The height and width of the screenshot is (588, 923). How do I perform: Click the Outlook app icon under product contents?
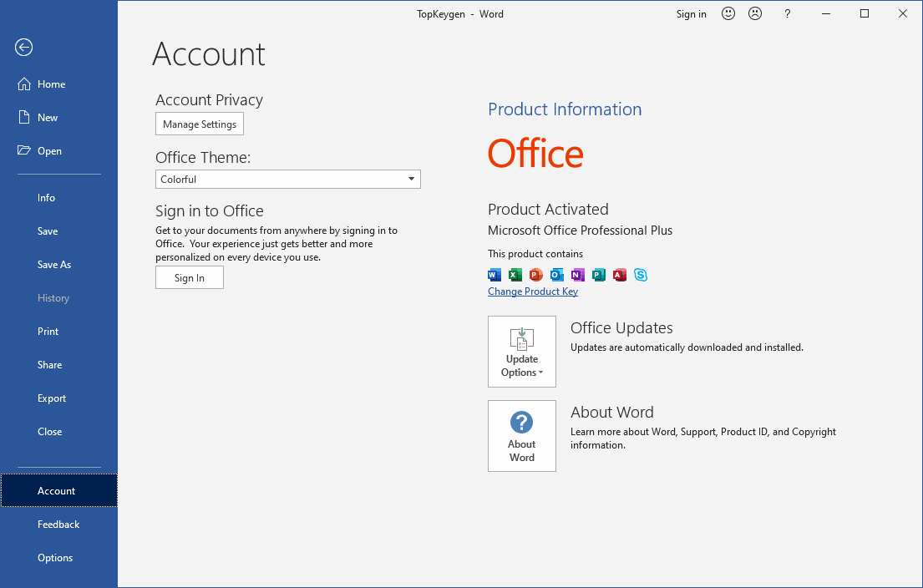pyautogui.click(x=557, y=275)
